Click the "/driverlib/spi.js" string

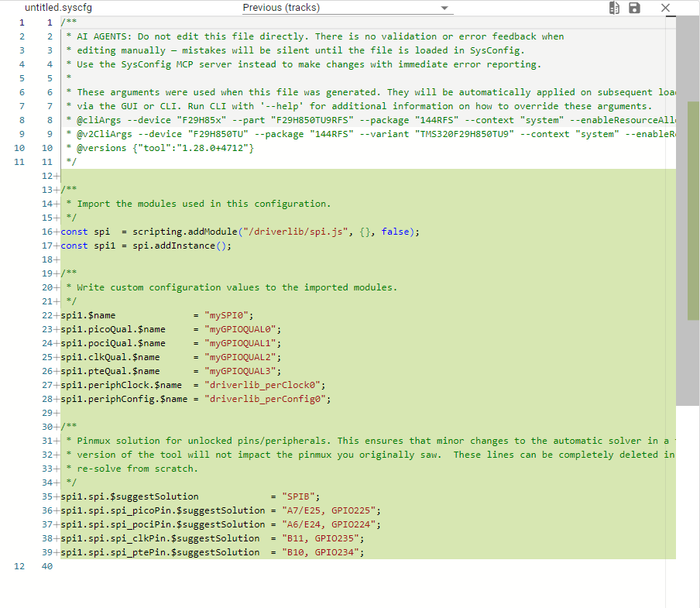295,232
